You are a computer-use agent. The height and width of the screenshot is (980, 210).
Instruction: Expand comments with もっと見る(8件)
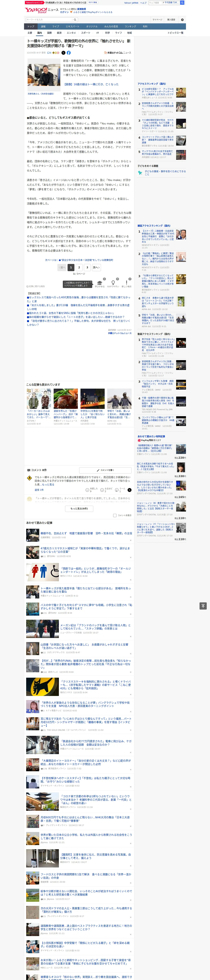79,508
